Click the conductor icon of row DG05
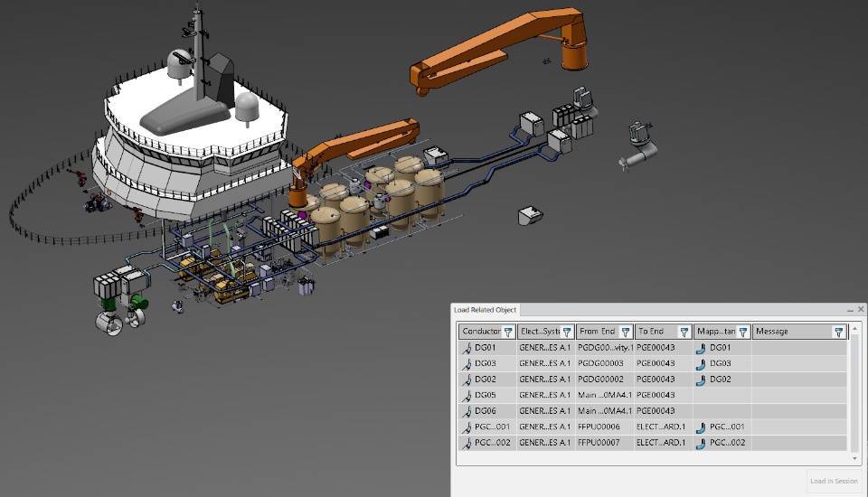The image size is (868, 497). tap(467, 395)
